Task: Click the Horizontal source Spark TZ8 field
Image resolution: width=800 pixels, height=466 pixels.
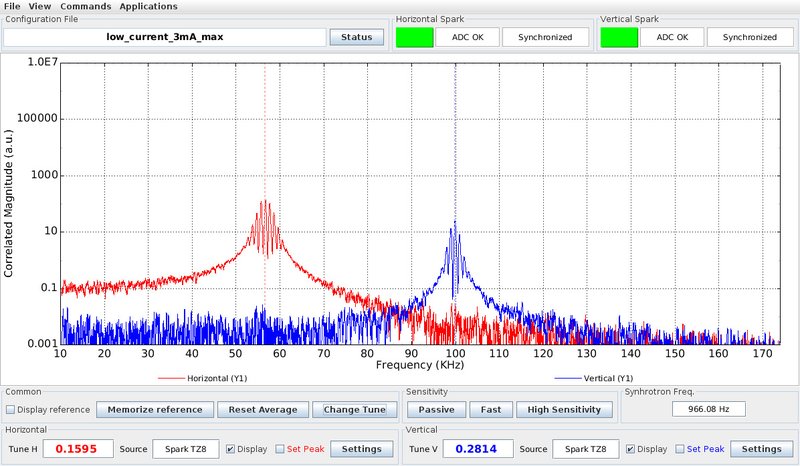Action: tap(186, 449)
